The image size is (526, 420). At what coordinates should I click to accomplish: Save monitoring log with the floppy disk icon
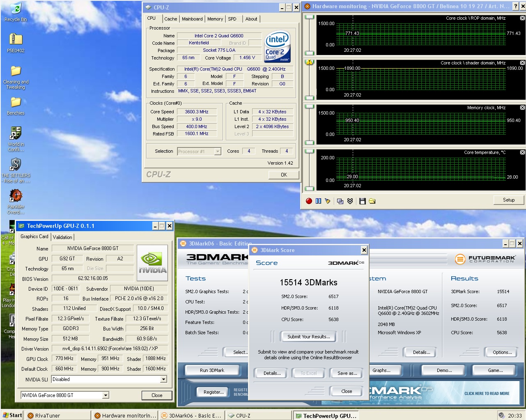tap(362, 201)
